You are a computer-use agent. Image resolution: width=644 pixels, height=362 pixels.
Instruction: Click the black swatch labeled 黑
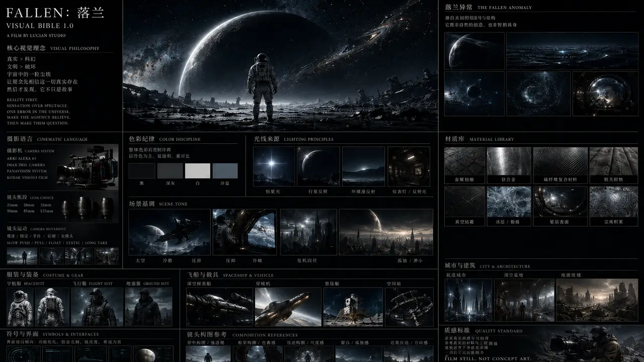pyautogui.click(x=142, y=171)
